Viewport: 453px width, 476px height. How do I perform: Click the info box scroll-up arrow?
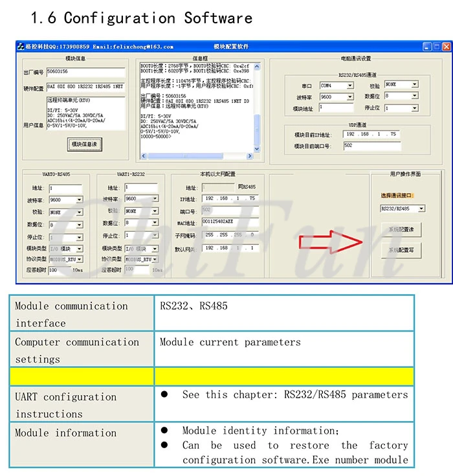coord(257,67)
